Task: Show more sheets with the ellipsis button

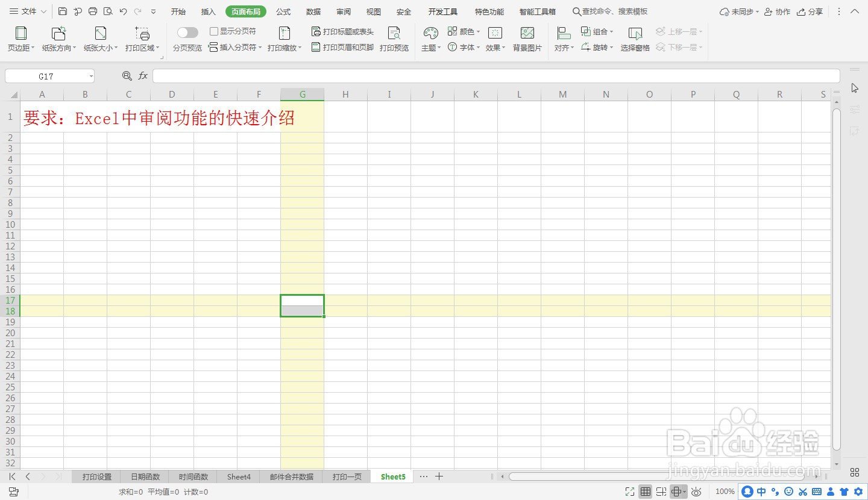Action: click(424, 477)
